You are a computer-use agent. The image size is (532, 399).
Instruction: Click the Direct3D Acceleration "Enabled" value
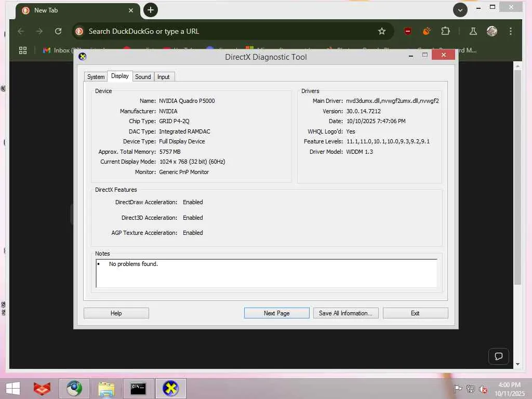[x=193, y=218]
